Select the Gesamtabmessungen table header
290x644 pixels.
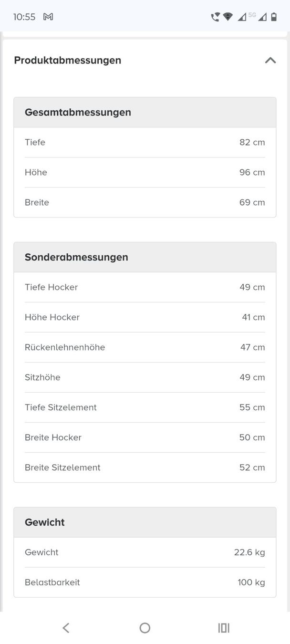coord(145,113)
